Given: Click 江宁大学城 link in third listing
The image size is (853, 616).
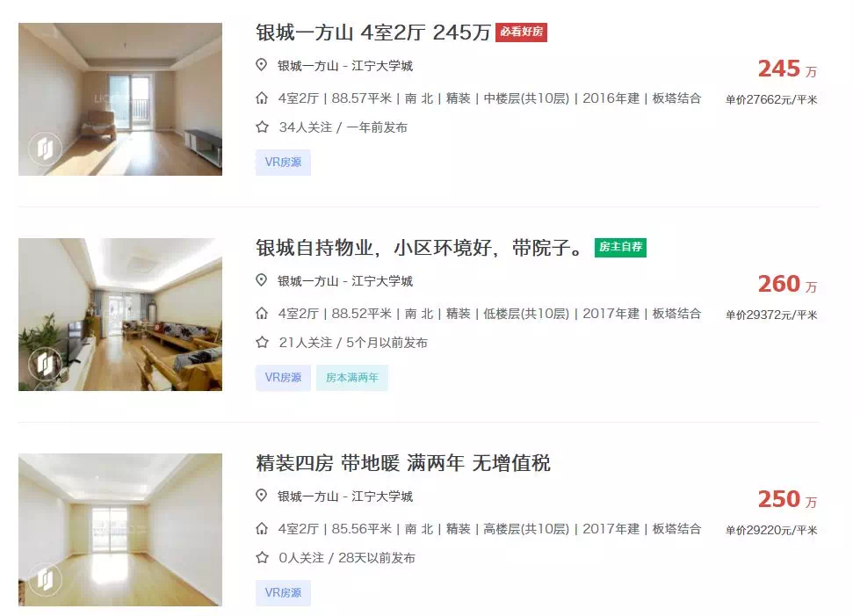Looking at the screenshot, I should pos(382,496).
